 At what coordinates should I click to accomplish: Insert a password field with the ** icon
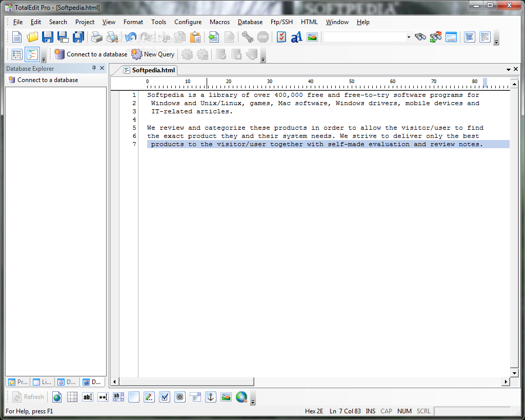[x=103, y=397]
